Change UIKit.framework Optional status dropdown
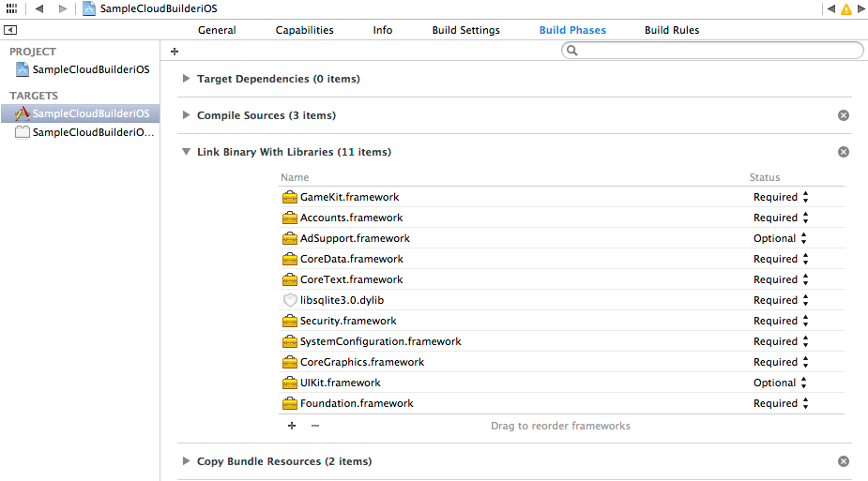 [780, 383]
